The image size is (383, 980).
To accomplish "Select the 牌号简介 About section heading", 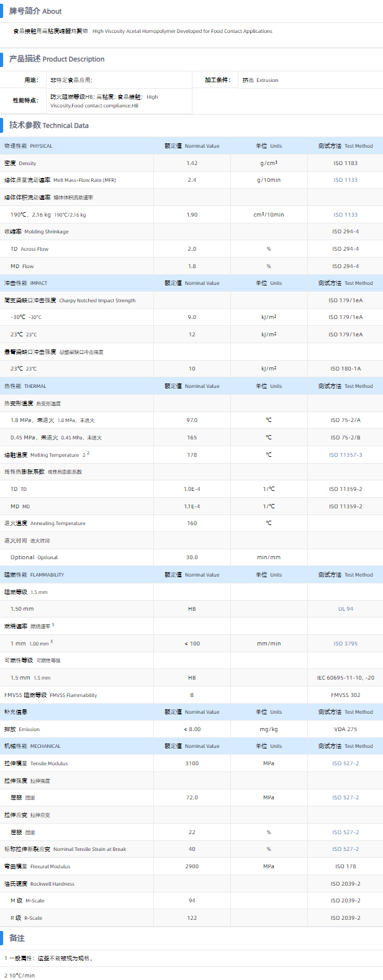I will pyautogui.click(x=35, y=11).
